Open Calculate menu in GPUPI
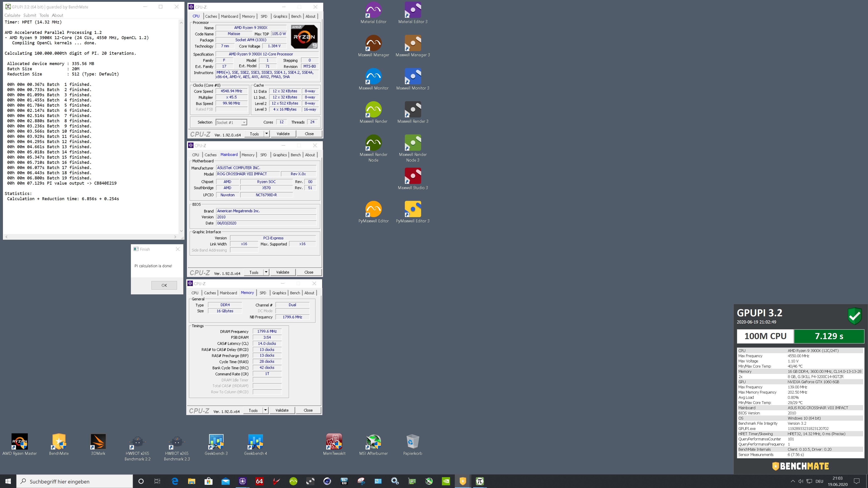This screenshot has height=488, width=868. pyautogui.click(x=12, y=15)
